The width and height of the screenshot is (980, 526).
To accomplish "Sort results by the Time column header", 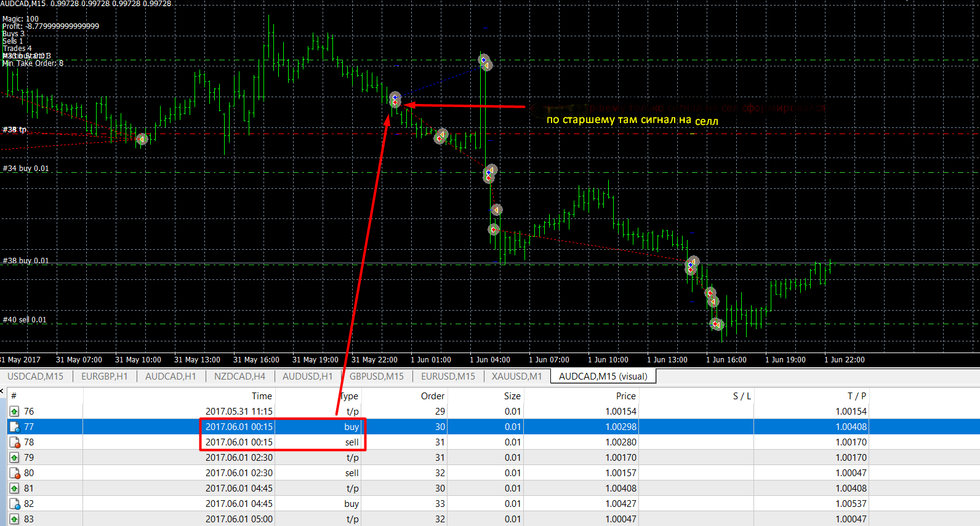I will click(x=261, y=396).
